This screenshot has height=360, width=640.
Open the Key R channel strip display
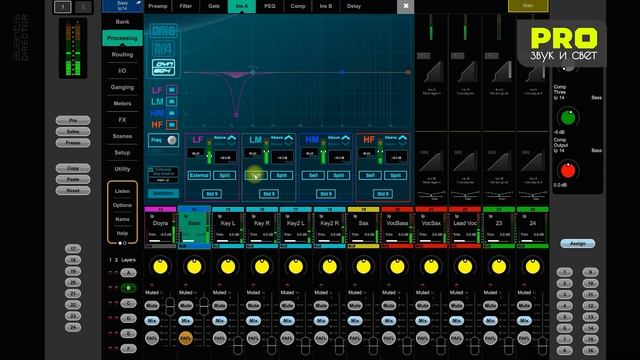coord(262,228)
